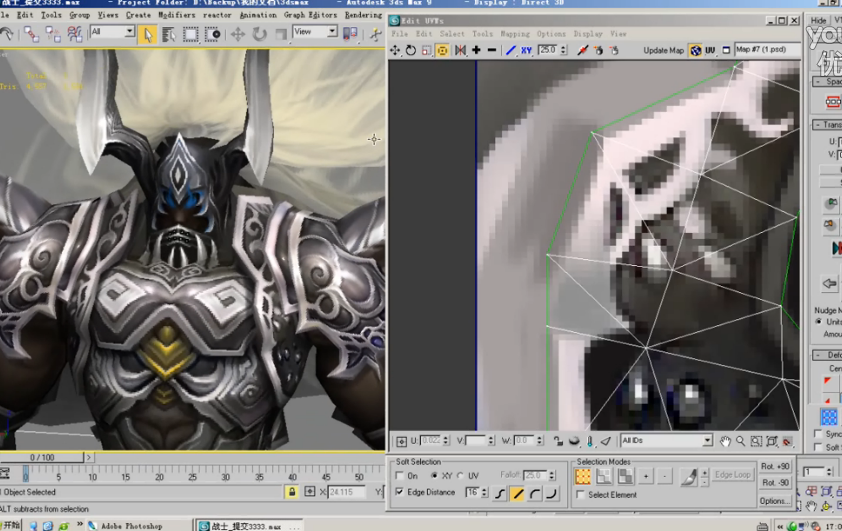Select the Scale tool in Edit UVWs toolbar
Screen dimensions: 842x531
coord(426,50)
